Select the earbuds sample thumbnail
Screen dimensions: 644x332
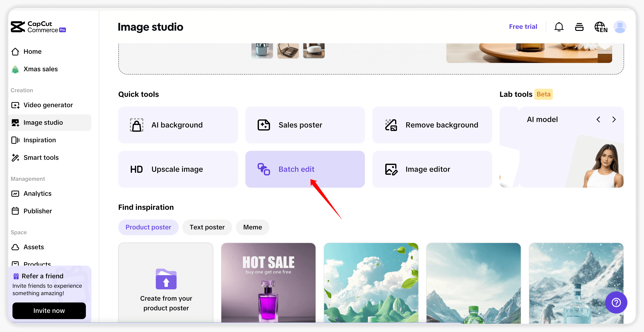point(262,51)
